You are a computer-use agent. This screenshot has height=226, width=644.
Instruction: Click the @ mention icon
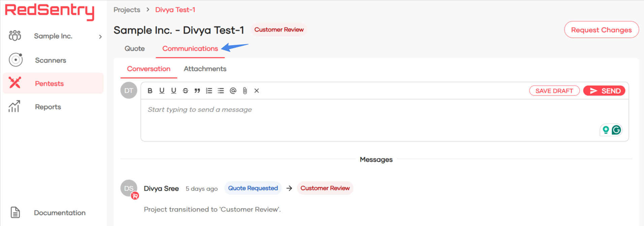233,91
